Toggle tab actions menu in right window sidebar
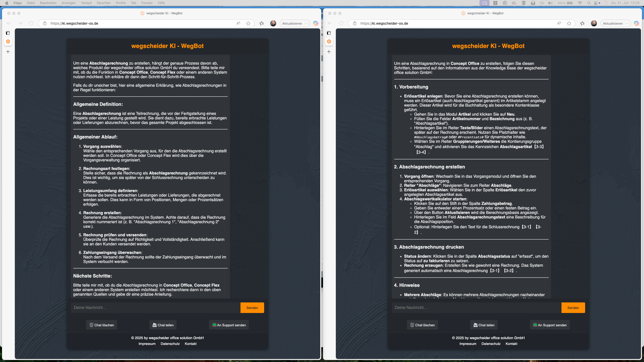This screenshot has height=362, width=644. click(x=329, y=33)
